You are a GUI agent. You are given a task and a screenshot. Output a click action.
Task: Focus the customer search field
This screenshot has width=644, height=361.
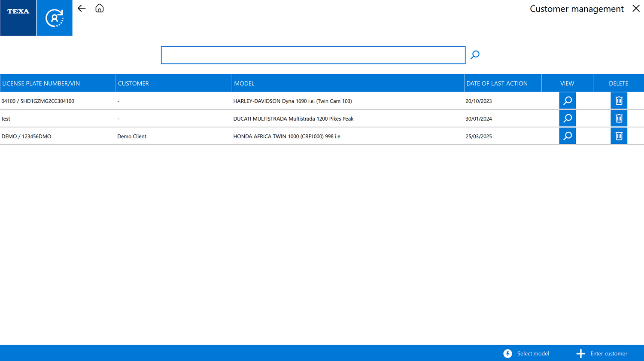coord(313,55)
